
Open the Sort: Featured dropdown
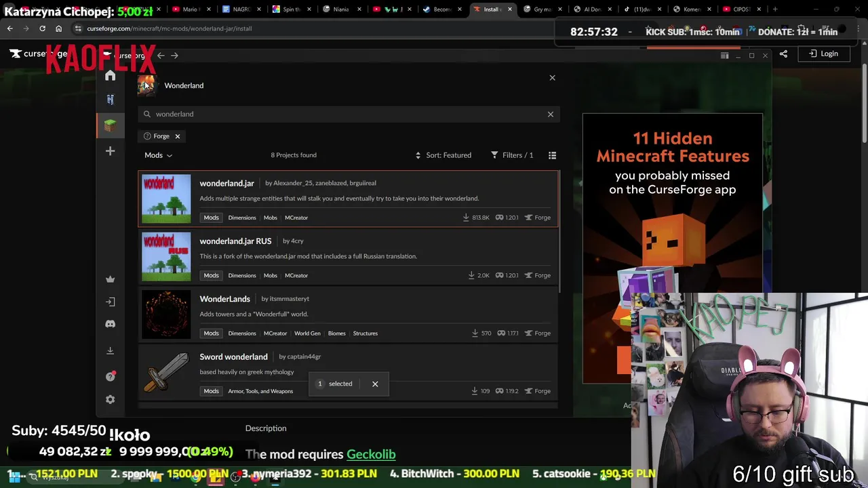click(x=443, y=155)
